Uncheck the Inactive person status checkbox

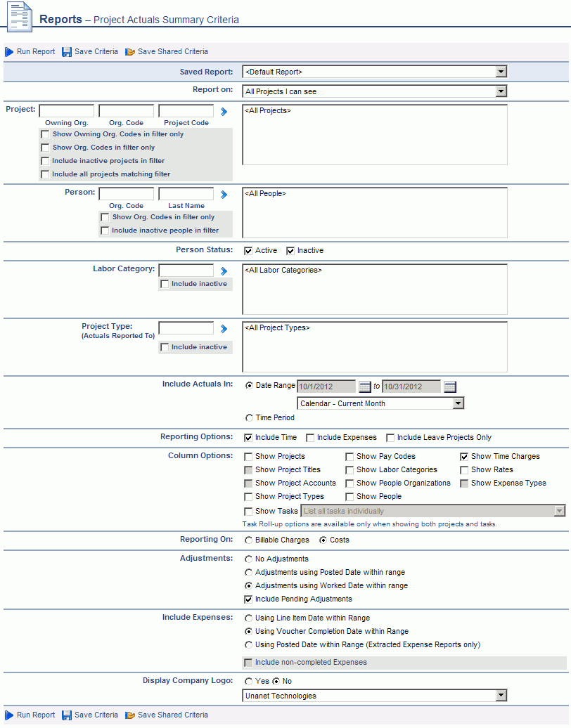tap(290, 251)
